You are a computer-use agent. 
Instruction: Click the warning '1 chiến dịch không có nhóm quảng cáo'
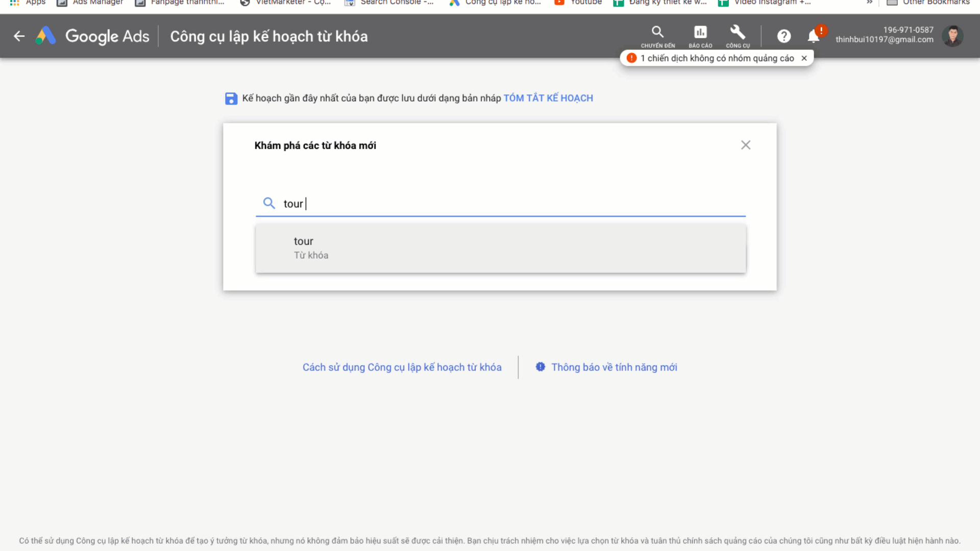(717, 58)
